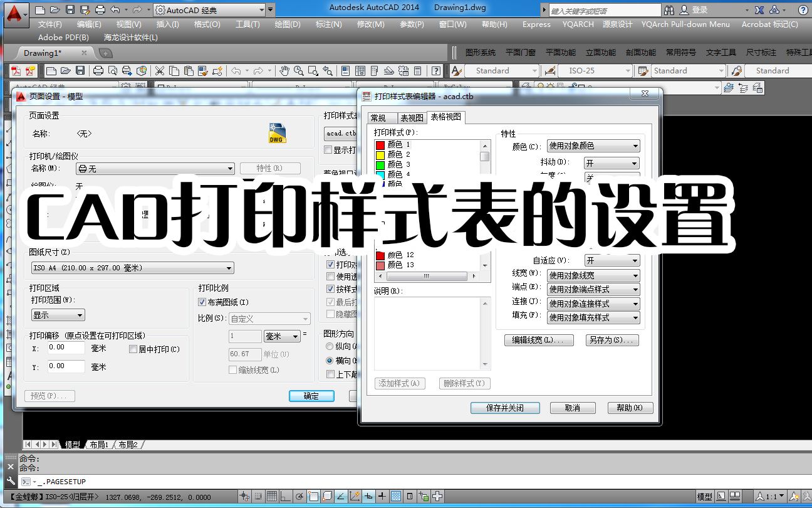Click the Publish icon in standard toolbar
Screen dimensions: 812x508
coord(127,71)
